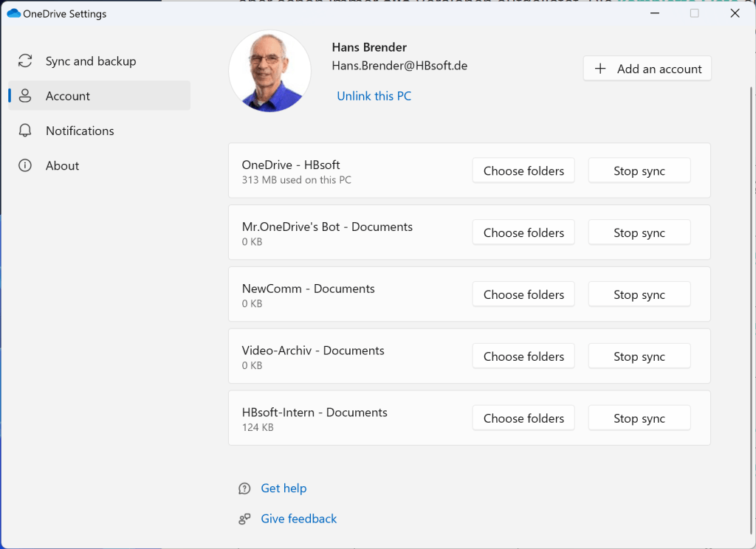Choose folders for OneDrive - HBsoft
The width and height of the screenshot is (756, 549).
tap(523, 171)
